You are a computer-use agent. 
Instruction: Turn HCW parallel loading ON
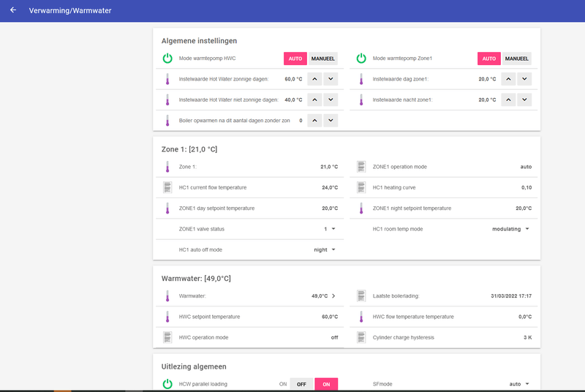click(x=326, y=384)
